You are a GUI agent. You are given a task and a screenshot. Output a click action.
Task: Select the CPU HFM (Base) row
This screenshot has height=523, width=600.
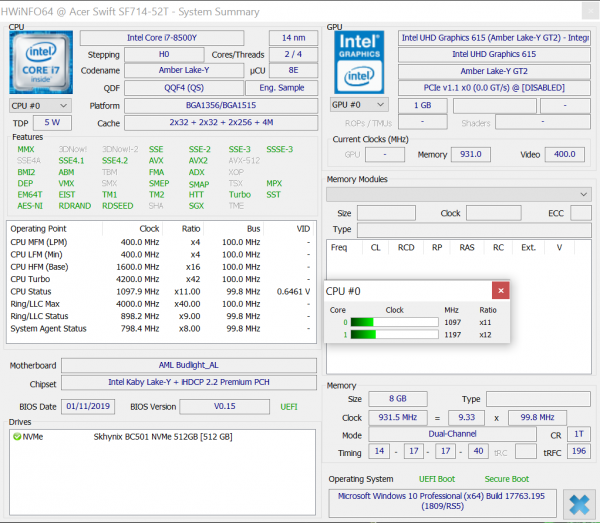(161, 267)
